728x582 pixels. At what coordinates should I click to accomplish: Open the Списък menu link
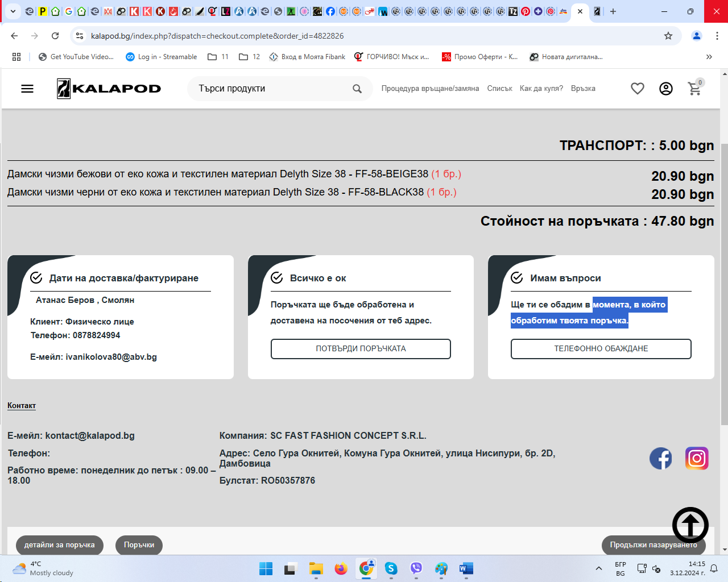[499, 89]
